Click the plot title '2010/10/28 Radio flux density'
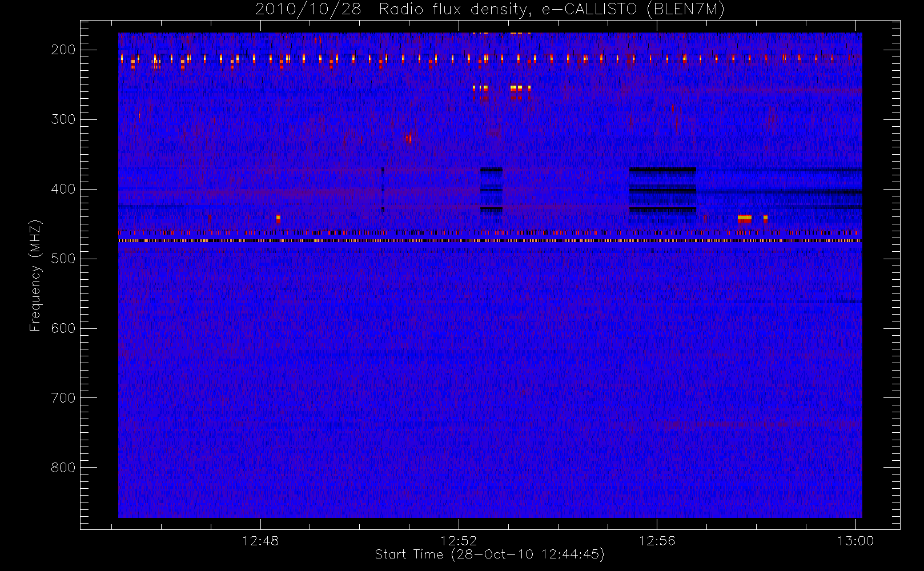Image resolution: width=924 pixels, height=571 pixels. pyautogui.click(x=490, y=10)
